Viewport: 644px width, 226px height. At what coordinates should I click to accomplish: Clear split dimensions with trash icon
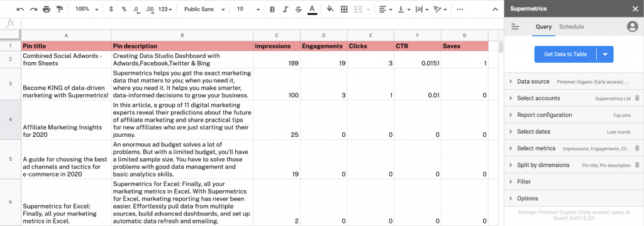point(637,165)
